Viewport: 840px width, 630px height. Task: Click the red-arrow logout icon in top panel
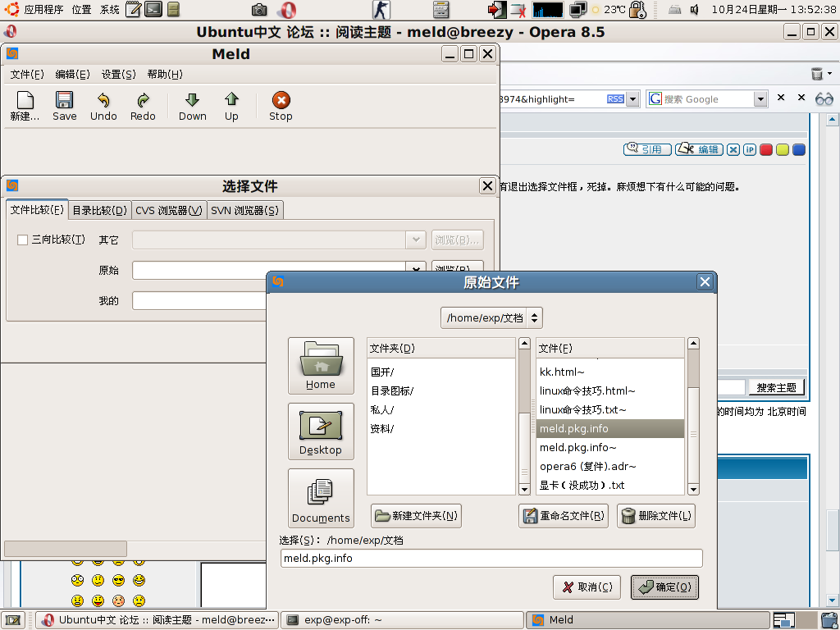click(496, 10)
